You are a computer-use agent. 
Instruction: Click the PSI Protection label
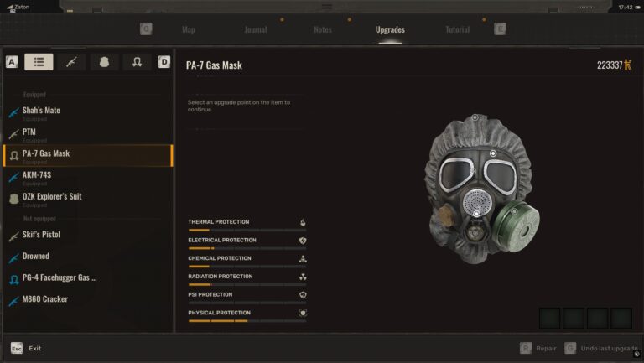coord(210,294)
